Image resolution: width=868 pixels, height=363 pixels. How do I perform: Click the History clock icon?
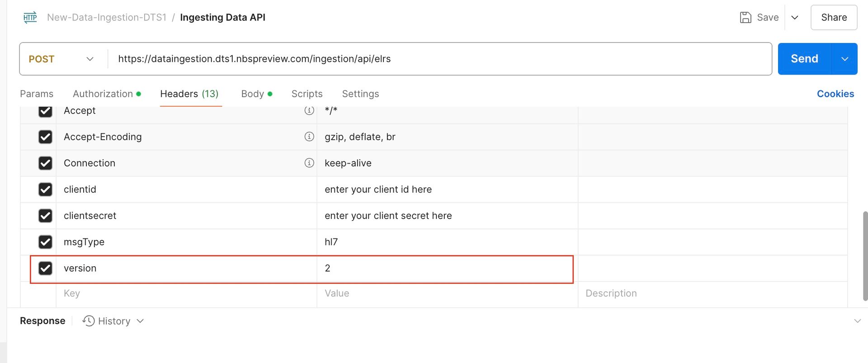(89, 321)
